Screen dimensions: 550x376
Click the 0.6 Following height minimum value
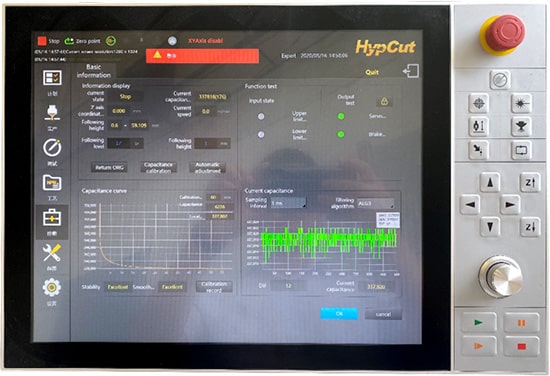coord(115,125)
